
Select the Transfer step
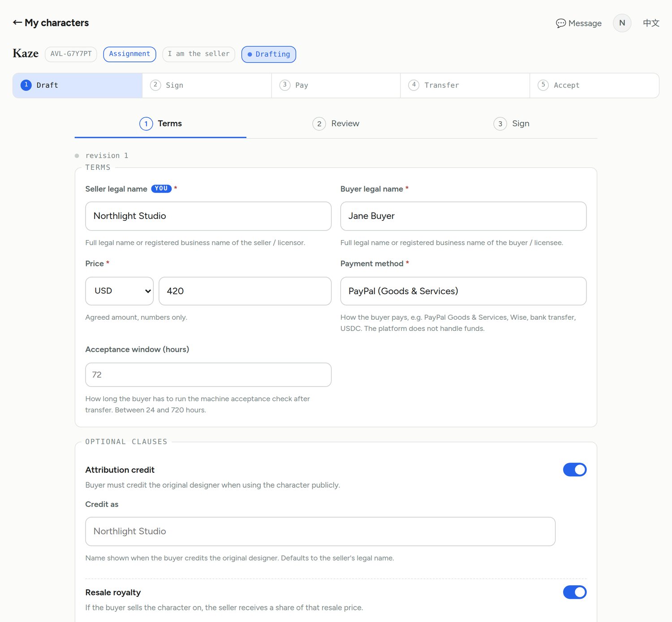coord(465,86)
